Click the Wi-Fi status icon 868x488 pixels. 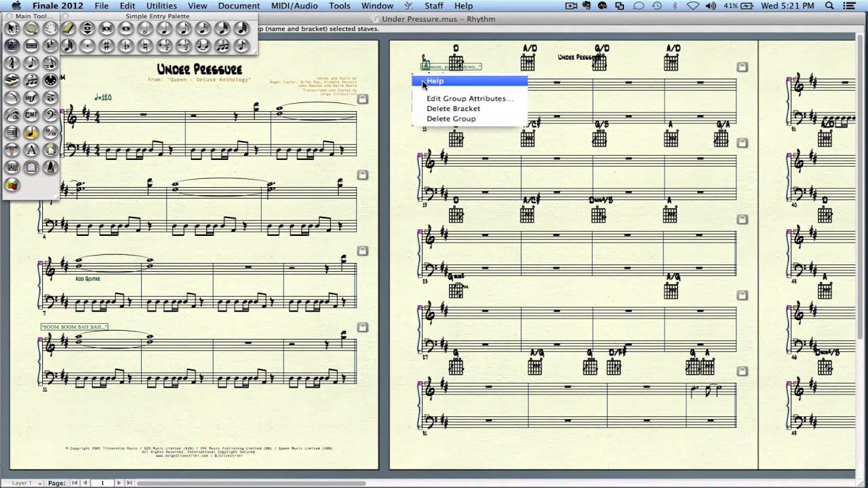[x=692, y=6]
